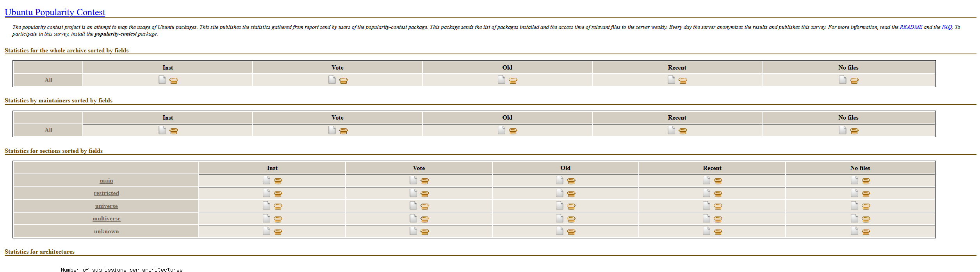Screen dimensions: 980x272
Task: Download compressed package icon for restricted Vote
Action: [x=425, y=194]
